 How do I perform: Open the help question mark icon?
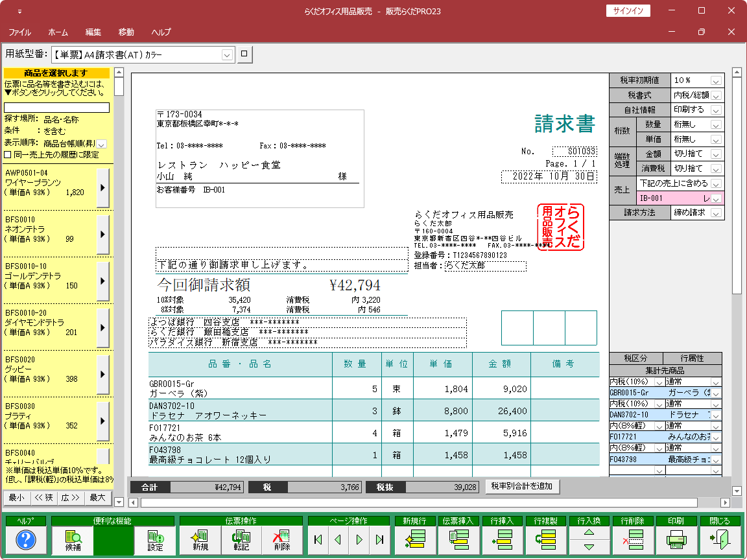click(x=26, y=539)
